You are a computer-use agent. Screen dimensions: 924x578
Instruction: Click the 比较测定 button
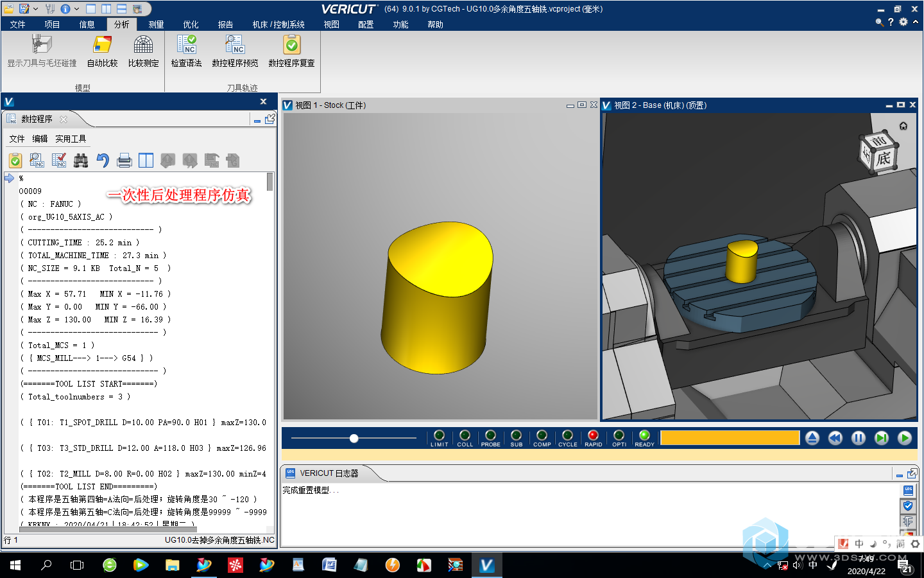(x=143, y=51)
